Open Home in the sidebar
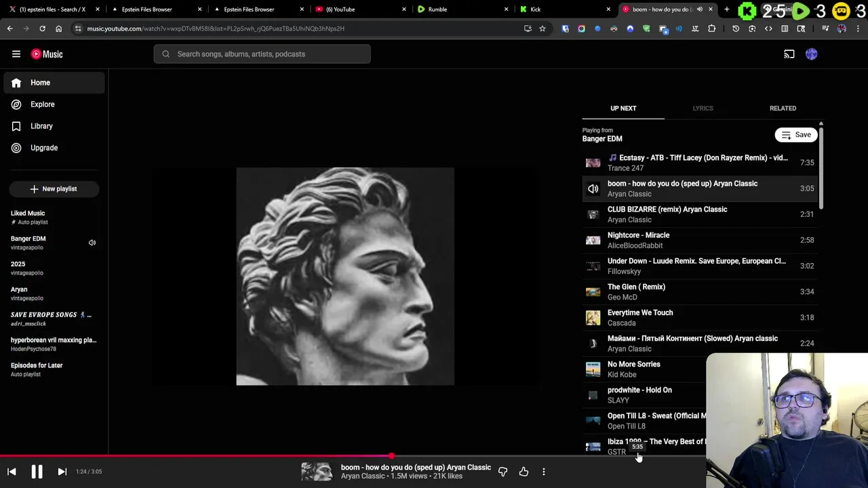Image resolution: width=868 pixels, height=488 pixels. coord(54,83)
